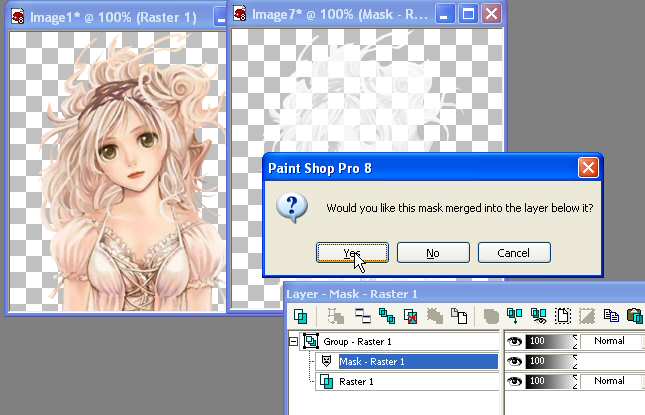The width and height of the screenshot is (645, 415).
Task: Click the two blank pages toolbar icon
Action: pyautogui.click(x=459, y=316)
